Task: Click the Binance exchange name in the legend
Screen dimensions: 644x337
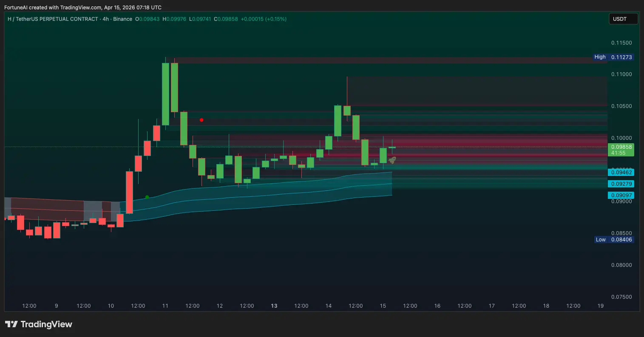Action: 122,19
